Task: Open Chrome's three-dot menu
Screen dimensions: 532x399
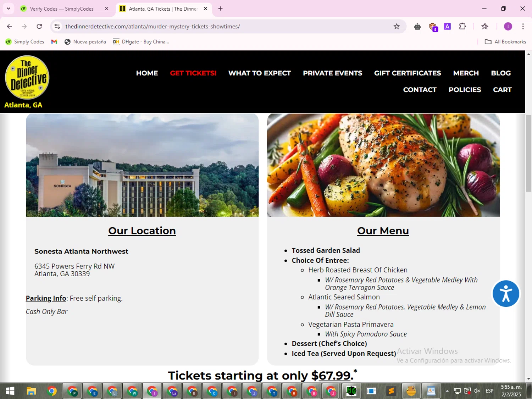Action: point(523,26)
